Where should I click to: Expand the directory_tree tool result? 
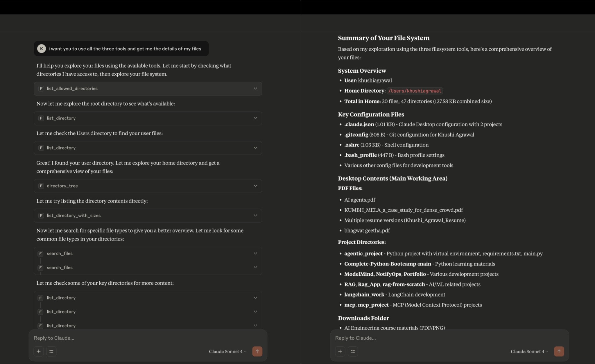pyautogui.click(x=255, y=186)
